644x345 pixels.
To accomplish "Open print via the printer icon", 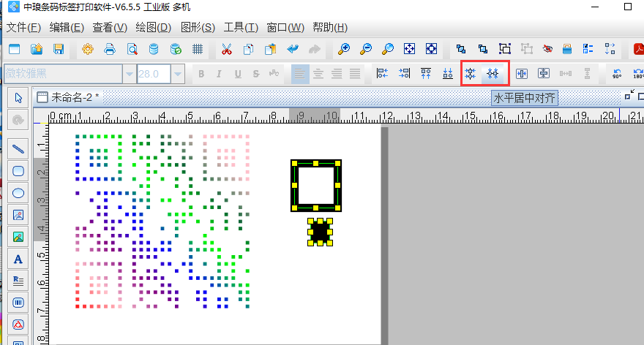I will (110, 49).
